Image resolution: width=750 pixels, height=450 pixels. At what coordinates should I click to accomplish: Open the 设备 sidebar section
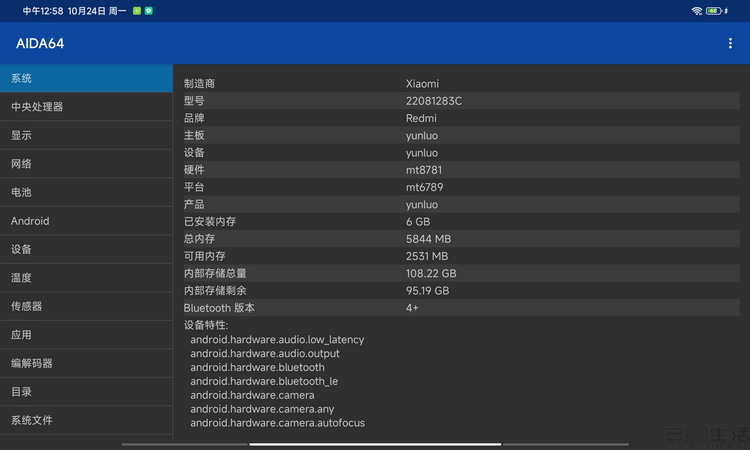(86, 249)
